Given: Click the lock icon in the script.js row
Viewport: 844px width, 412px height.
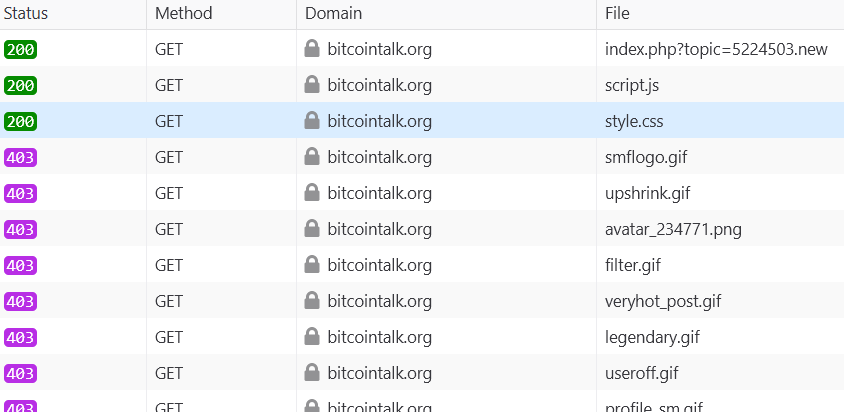Looking at the screenshot, I should coord(312,85).
